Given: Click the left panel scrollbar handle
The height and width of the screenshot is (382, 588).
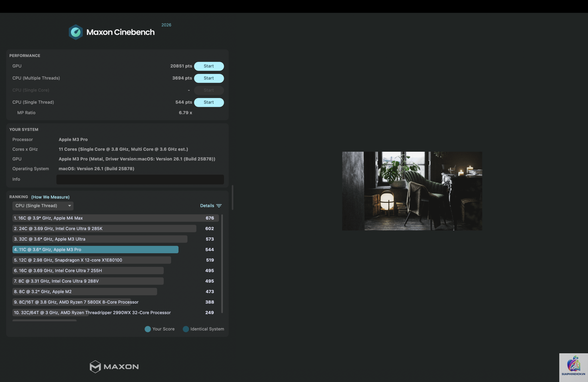Looking at the screenshot, I should coord(232,197).
